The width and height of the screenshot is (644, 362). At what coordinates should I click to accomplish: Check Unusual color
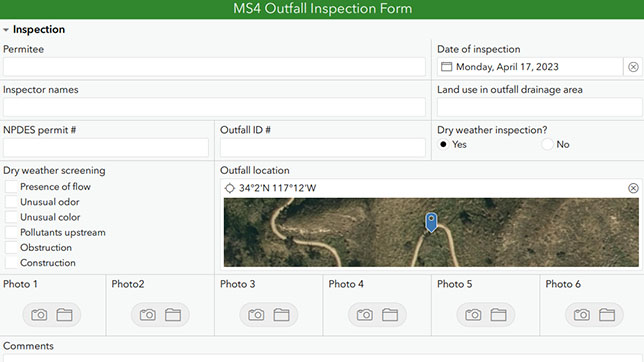coord(11,217)
